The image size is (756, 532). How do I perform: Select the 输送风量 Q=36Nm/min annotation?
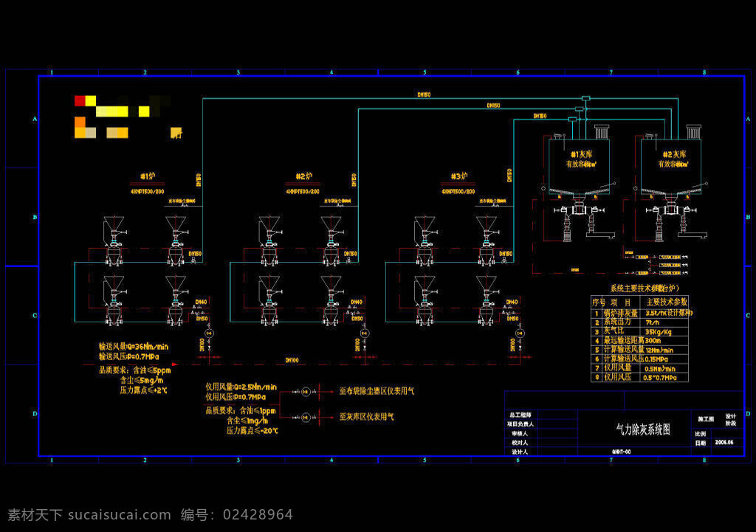tap(134, 347)
